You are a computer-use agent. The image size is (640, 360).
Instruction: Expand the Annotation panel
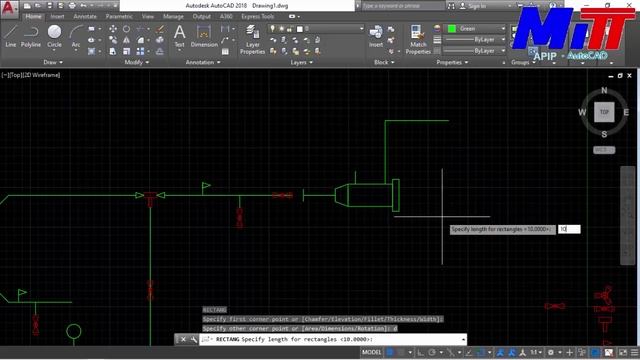203,62
